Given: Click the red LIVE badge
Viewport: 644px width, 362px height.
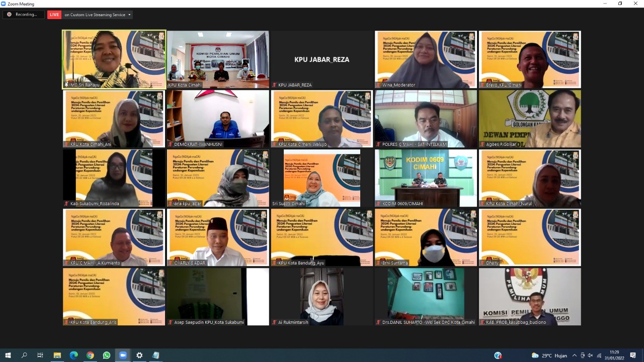Looking at the screenshot, I should pyautogui.click(x=54, y=15).
